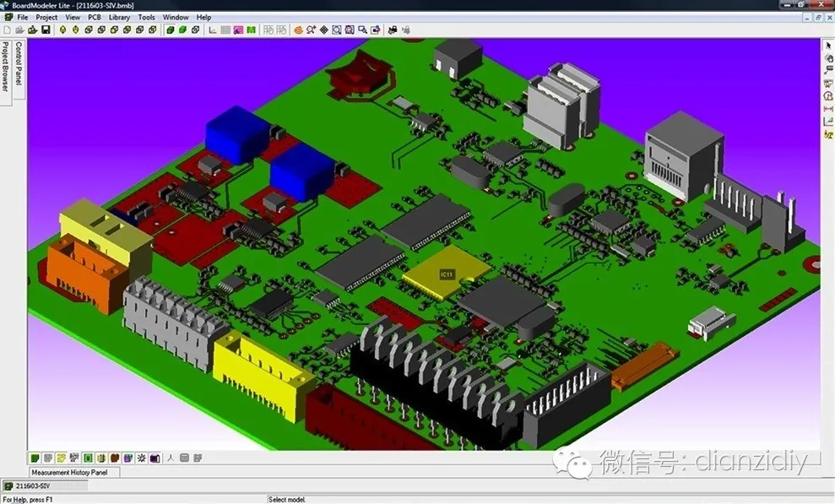This screenshot has height=504, width=835.
Task: Click the orange circular tool in right toolbar
Action: coord(828,96)
